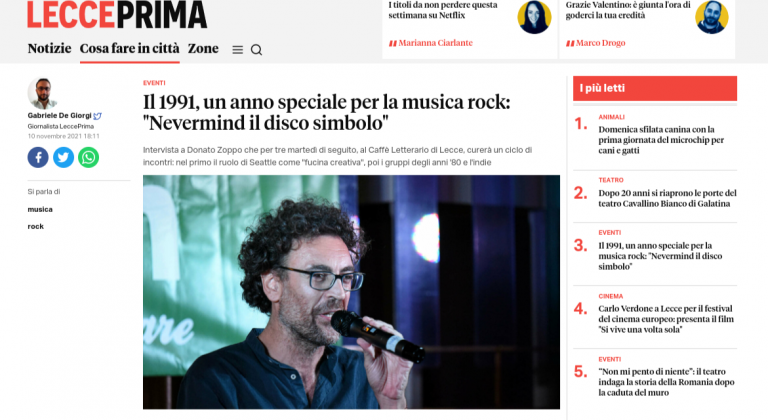Screen dimensions: 768x420
Task: Share article on Twitter
Action: point(63,157)
